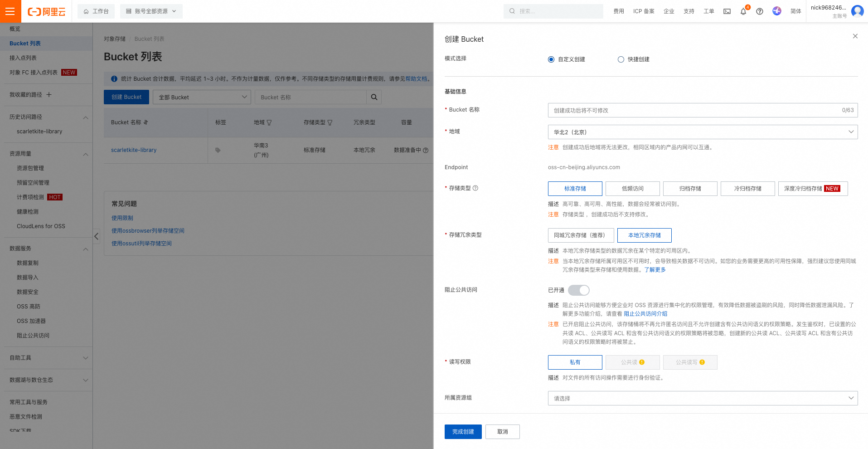Viewport: 868px width, 449px height.
Task: Collapse the left sidebar with arrow
Action: coord(96,236)
